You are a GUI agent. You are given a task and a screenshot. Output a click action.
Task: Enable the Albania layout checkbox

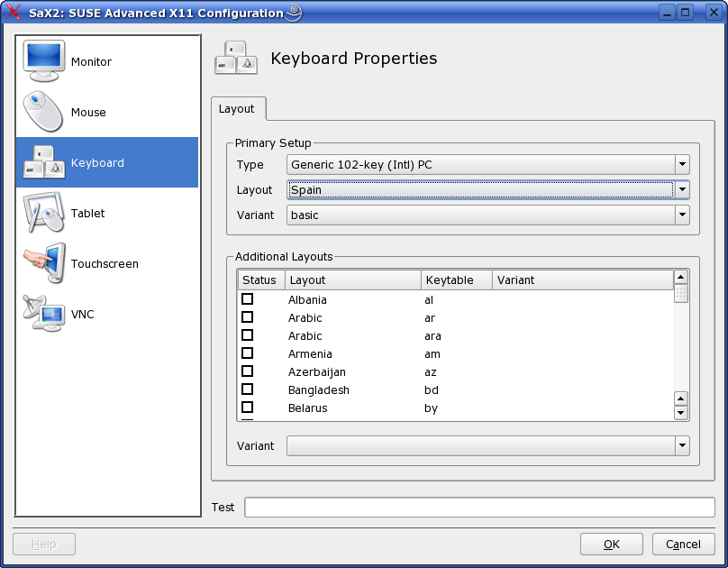[248, 299]
